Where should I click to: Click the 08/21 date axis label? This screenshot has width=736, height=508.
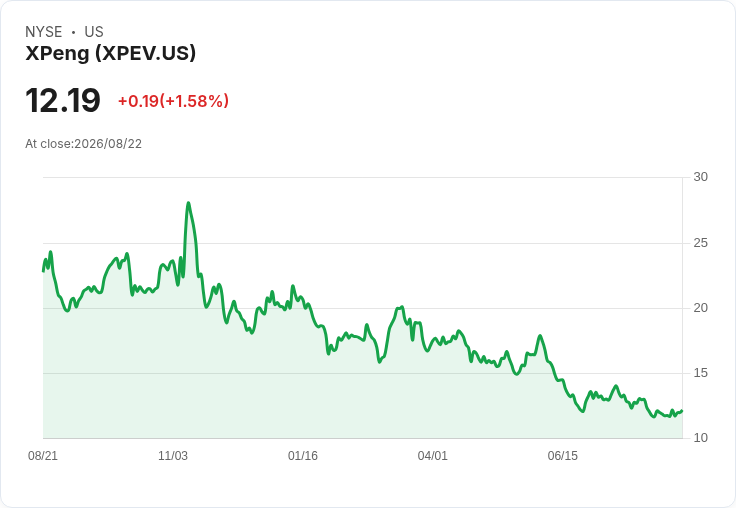point(43,455)
